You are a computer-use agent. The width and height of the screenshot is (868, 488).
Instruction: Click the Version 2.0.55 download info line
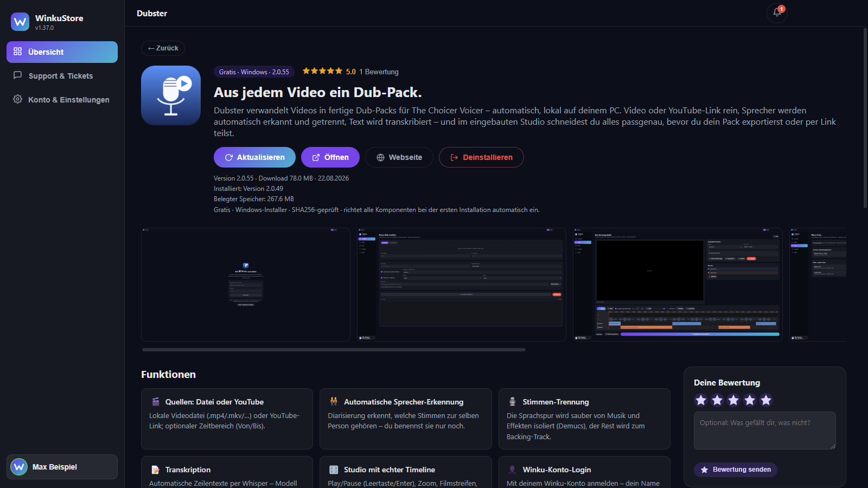pyautogui.click(x=281, y=178)
